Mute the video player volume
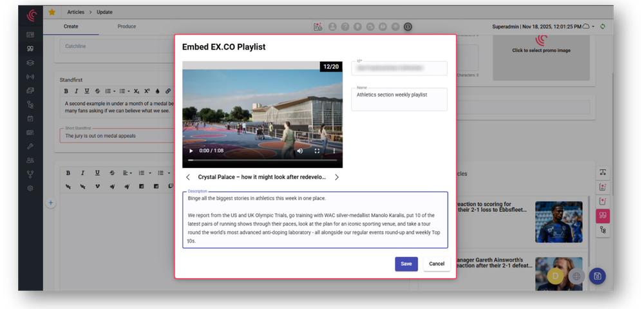This screenshot has height=309, width=644. pos(300,151)
